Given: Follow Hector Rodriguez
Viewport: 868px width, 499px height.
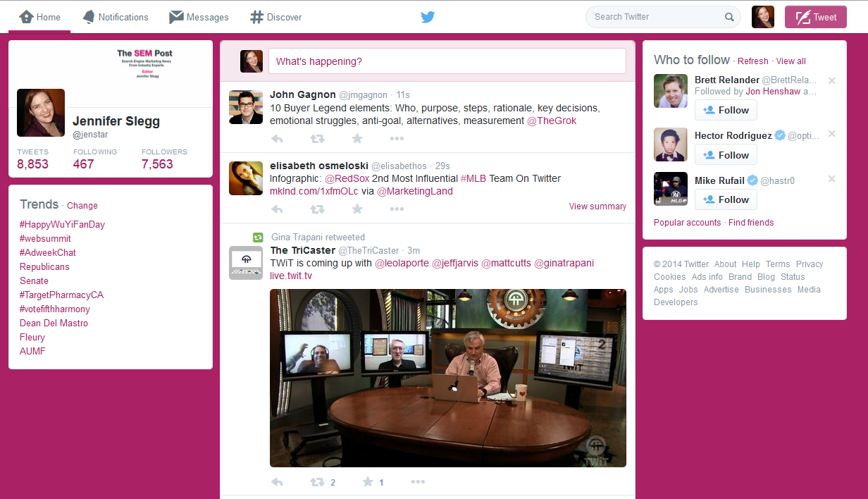Looking at the screenshot, I should click(x=726, y=155).
